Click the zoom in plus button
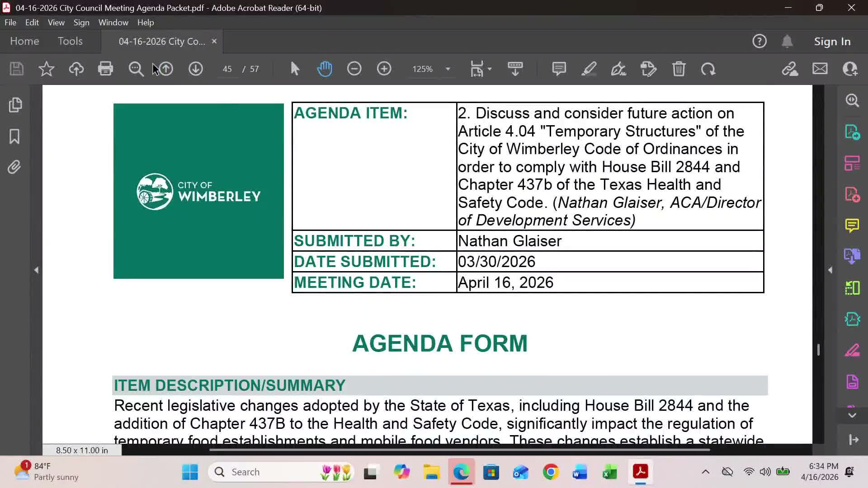 [384, 69]
